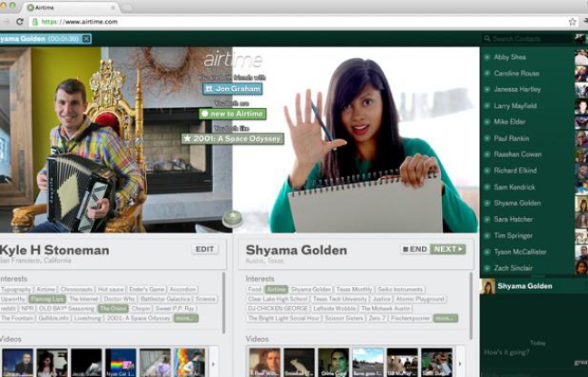Click status dot beside Zach Sinclair

486,268
